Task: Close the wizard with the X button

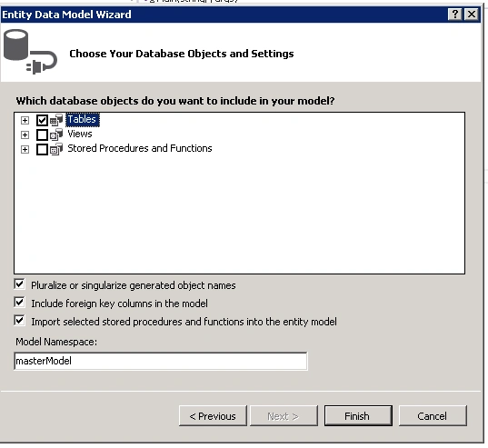Action: tap(472, 15)
